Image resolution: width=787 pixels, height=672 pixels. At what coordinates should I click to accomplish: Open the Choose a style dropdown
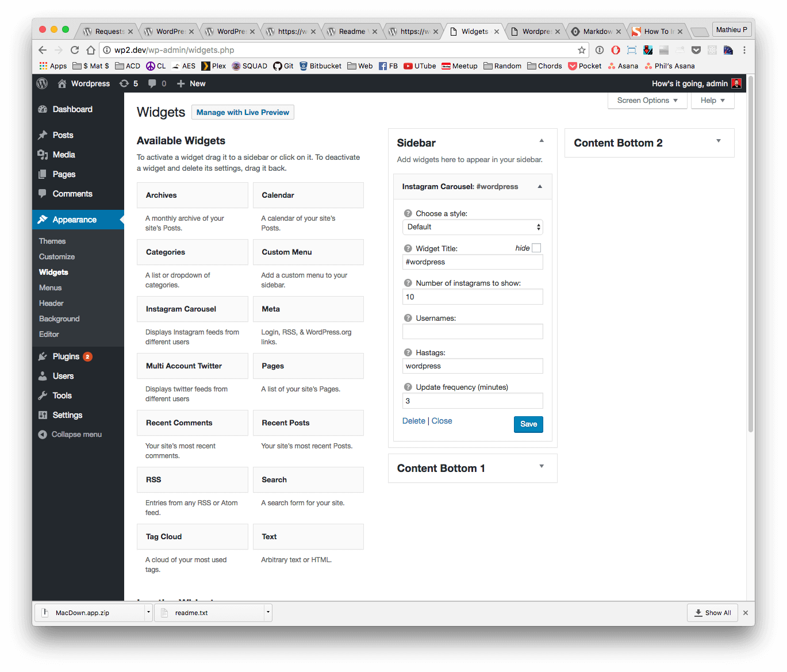point(473,227)
